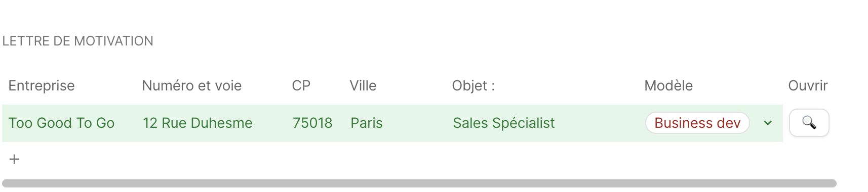Click empty space in the Modèle cell beside tag
Viewport: 868px width, 192px height.
(x=756, y=123)
